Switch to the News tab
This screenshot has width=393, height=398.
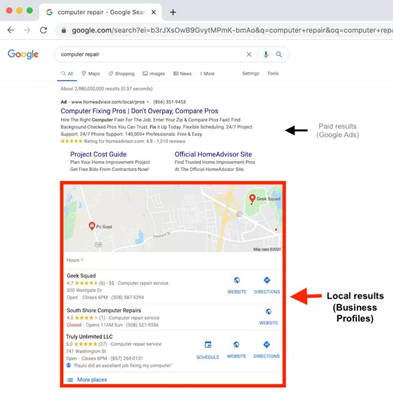tap(182, 74)
